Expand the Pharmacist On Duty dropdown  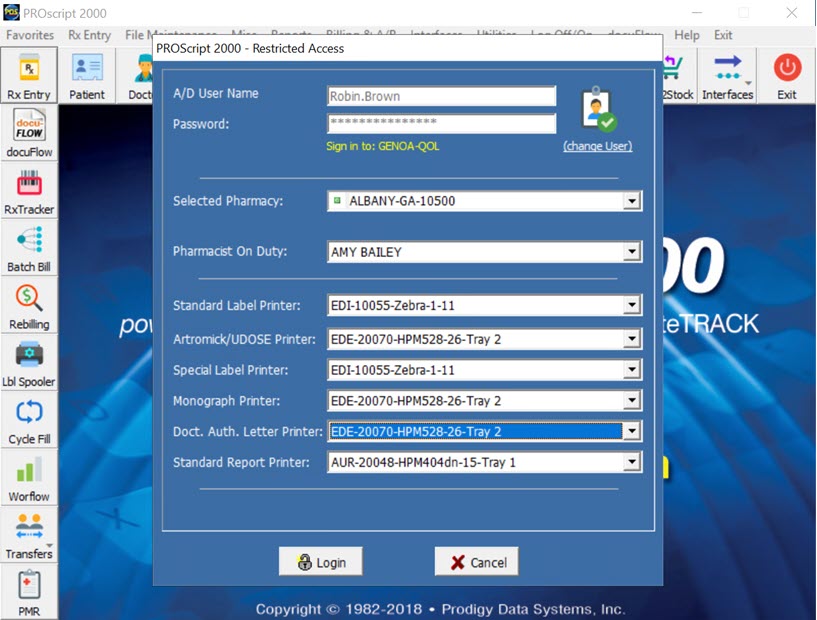click(631, 252)
